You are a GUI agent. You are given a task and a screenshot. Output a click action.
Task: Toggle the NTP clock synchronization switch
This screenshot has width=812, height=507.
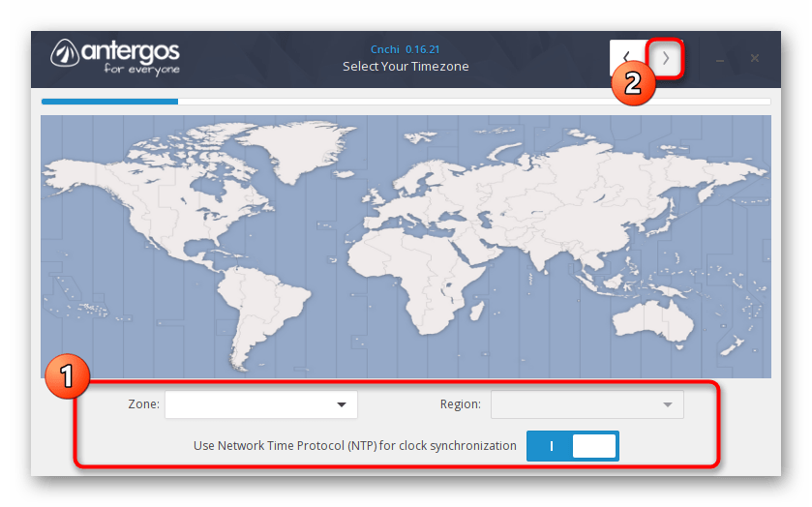click(573, 446)
